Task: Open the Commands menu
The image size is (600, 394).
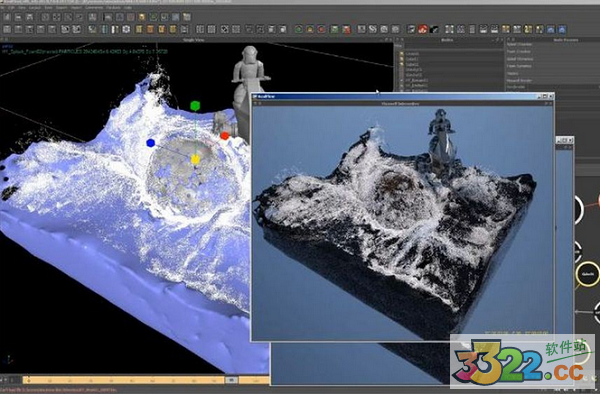Action: pos(94,8)
